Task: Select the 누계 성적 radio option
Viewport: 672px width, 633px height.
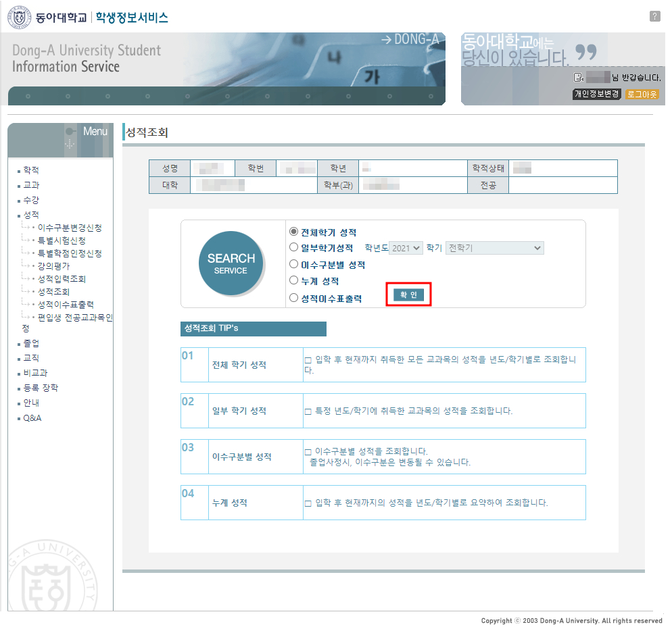Action: pyautogui.click(x=293, y=280)
